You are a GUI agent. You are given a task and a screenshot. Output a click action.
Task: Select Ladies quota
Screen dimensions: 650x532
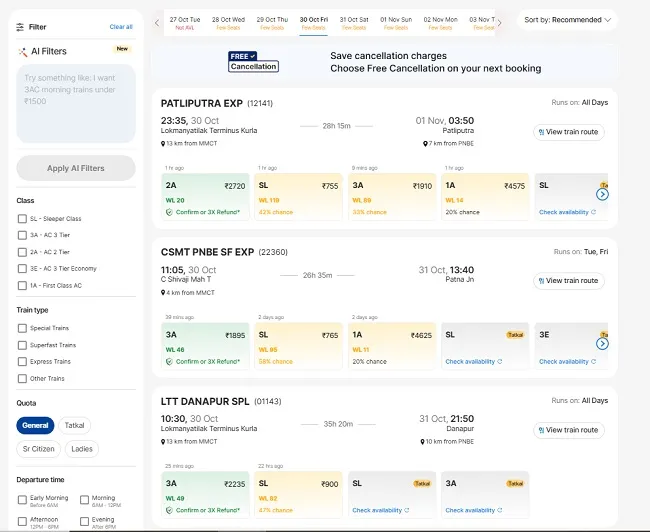tap(82, 449)
